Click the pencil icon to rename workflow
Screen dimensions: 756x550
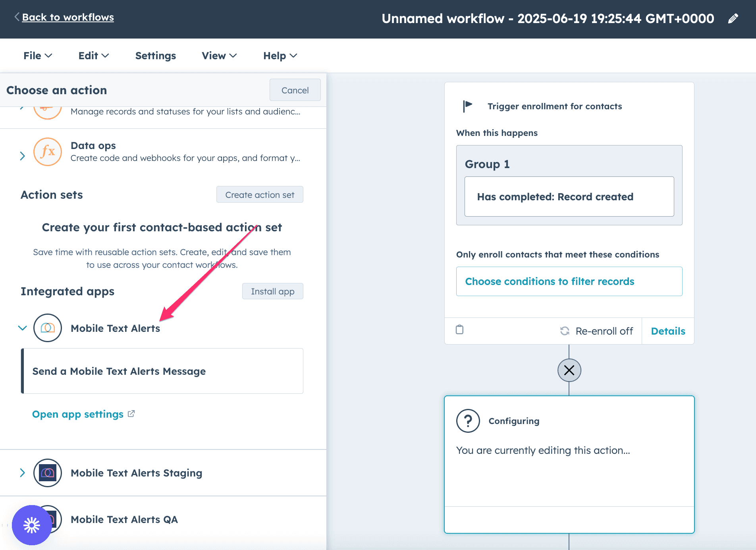coord(733,19)
